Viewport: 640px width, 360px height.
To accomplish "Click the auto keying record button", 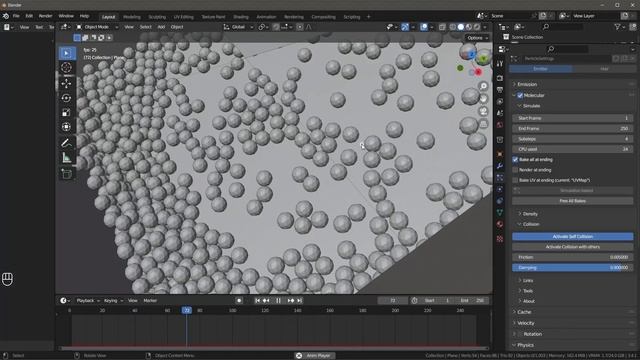I will 239,300.
